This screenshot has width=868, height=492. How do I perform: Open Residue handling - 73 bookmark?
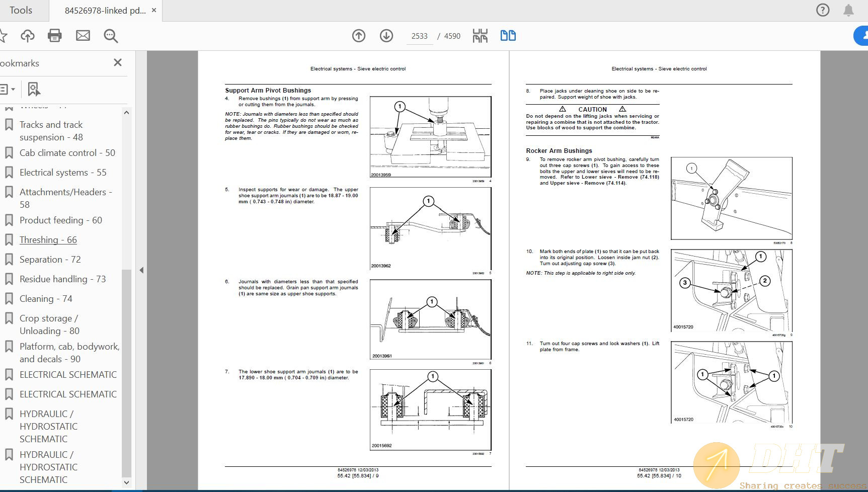63,279
